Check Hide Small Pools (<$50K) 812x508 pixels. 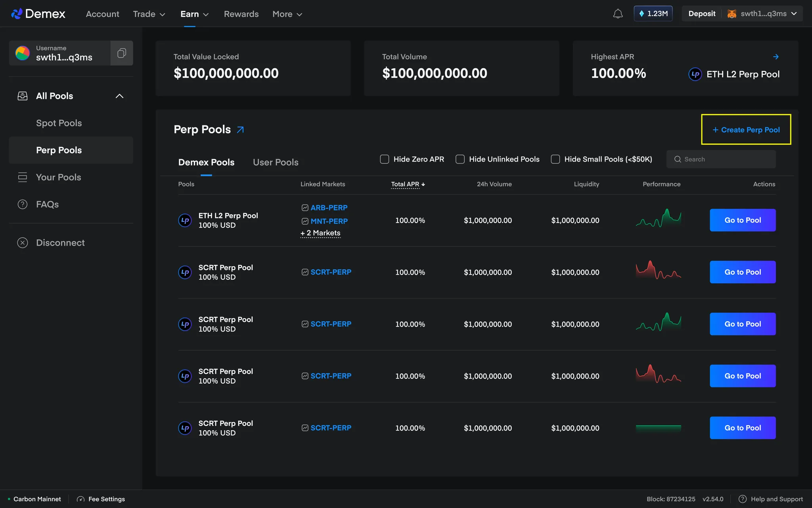point(555,159)
